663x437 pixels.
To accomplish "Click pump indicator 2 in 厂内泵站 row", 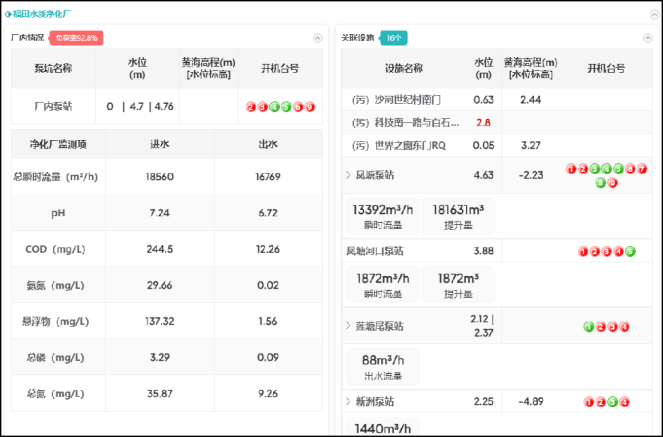I will [251, 107].
